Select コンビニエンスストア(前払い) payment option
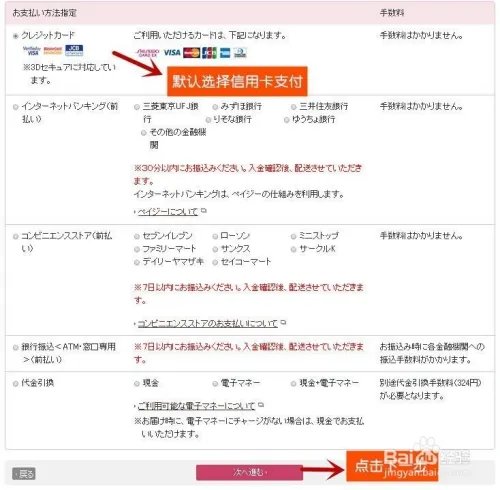 pos(15,236)
